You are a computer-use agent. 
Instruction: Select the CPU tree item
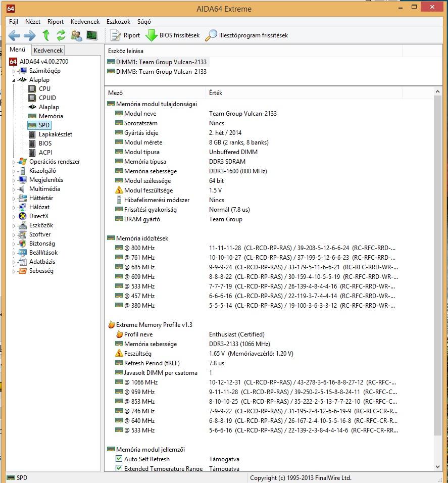tap(39, 89)
